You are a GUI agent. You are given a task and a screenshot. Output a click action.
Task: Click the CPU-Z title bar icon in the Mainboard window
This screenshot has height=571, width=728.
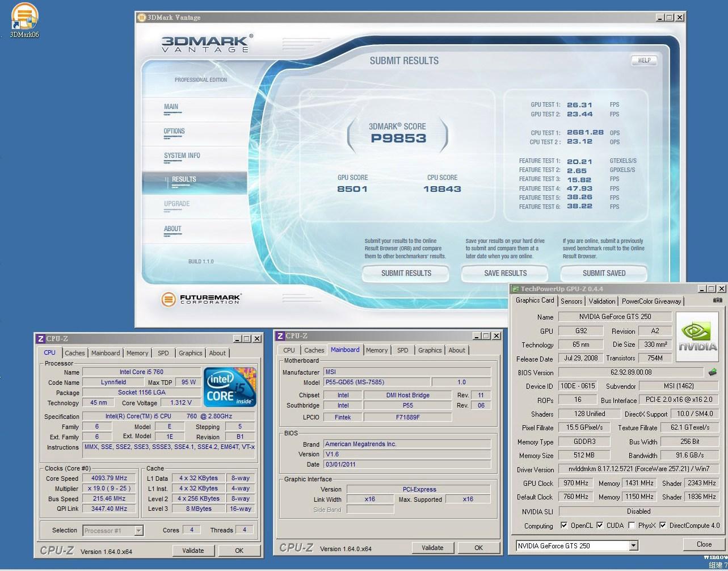tap(280, 336)
